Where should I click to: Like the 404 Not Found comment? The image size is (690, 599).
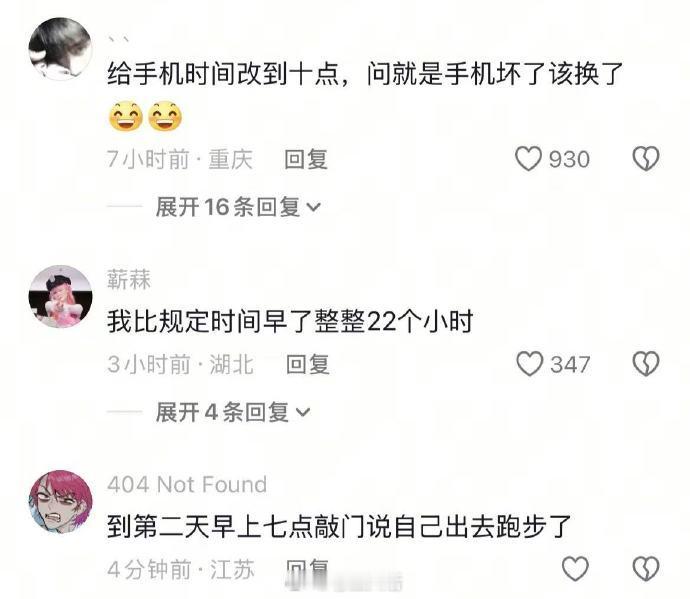click(575, 569)
